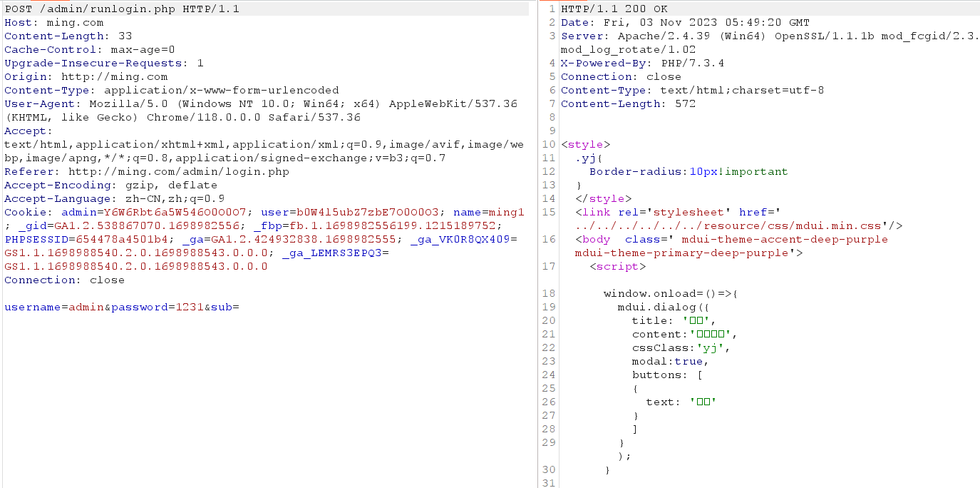Screen dimensions: 980x488
Task: Click the cssClass:'yj' line in script
Action: pos(681,348)
